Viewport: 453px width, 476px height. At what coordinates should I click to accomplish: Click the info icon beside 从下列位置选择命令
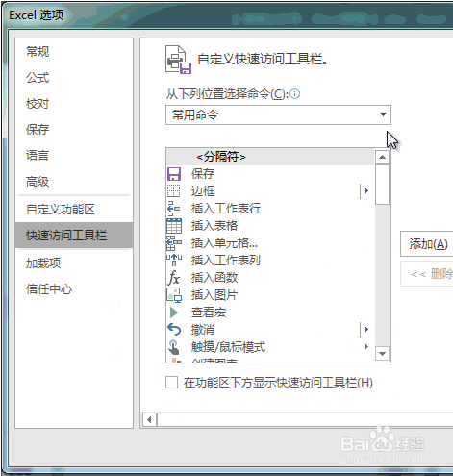coord(295,94)
